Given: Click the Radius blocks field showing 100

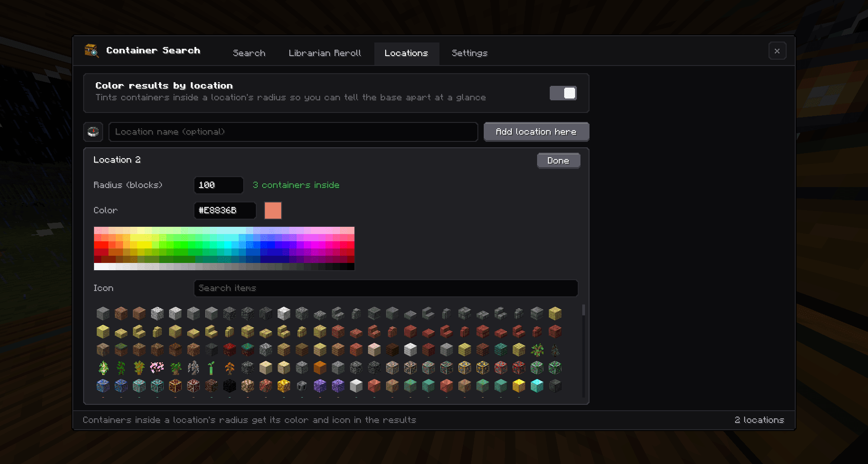Looking at the screenshot, I should [x=218, y=185].
